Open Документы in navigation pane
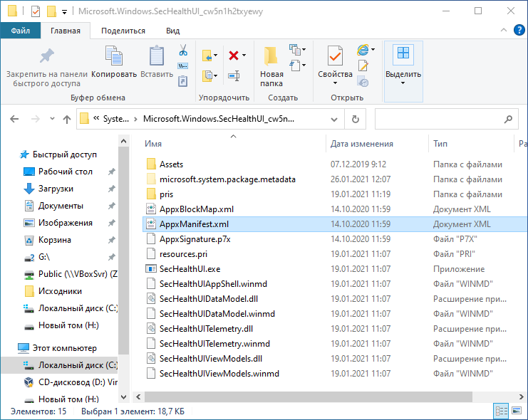The height and width of the screenshot is (420, 528). point(61,206)
